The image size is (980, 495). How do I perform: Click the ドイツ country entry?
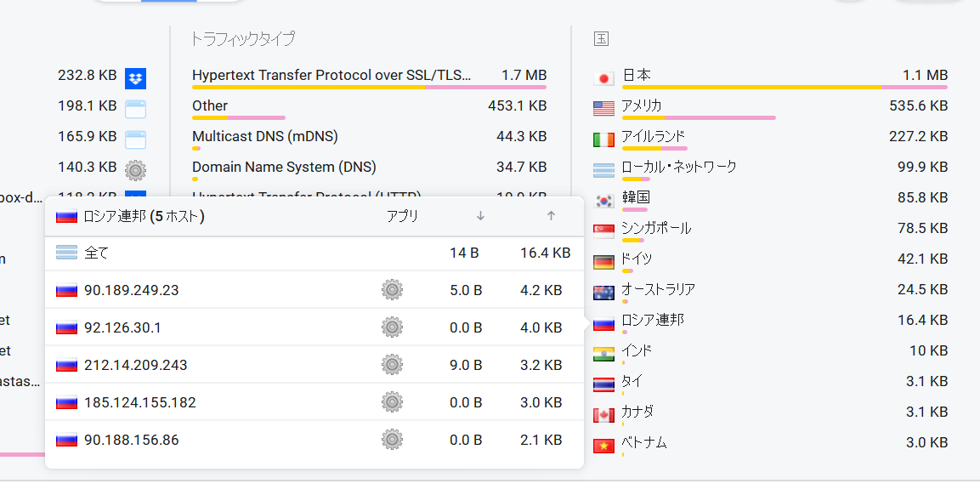coord(637,259)
